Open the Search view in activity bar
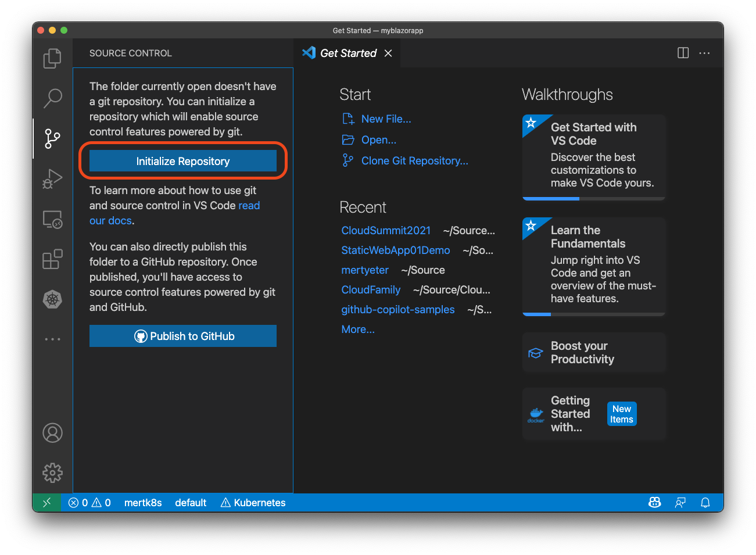The height and width of the screenshot is (555, 756). coord(52,98)
